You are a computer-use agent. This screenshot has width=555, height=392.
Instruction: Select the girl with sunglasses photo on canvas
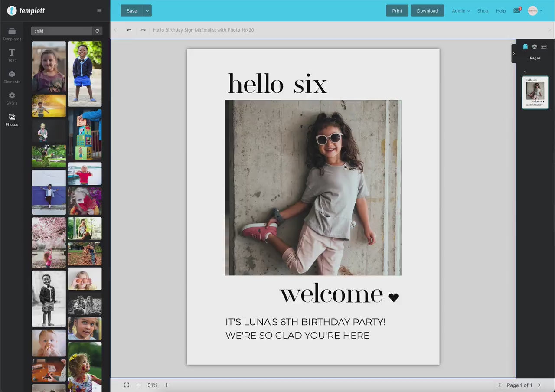pyautogui.click(x=313, y=188)
